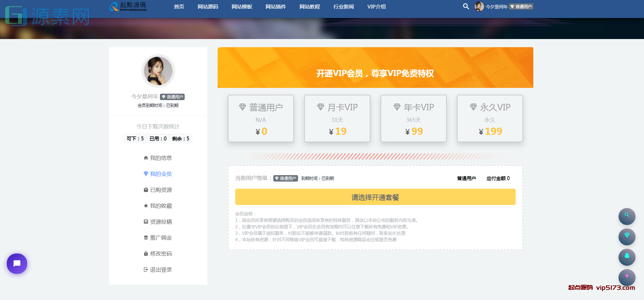Click the diamond icon on 普通用户 card

(x=242, y=107)
